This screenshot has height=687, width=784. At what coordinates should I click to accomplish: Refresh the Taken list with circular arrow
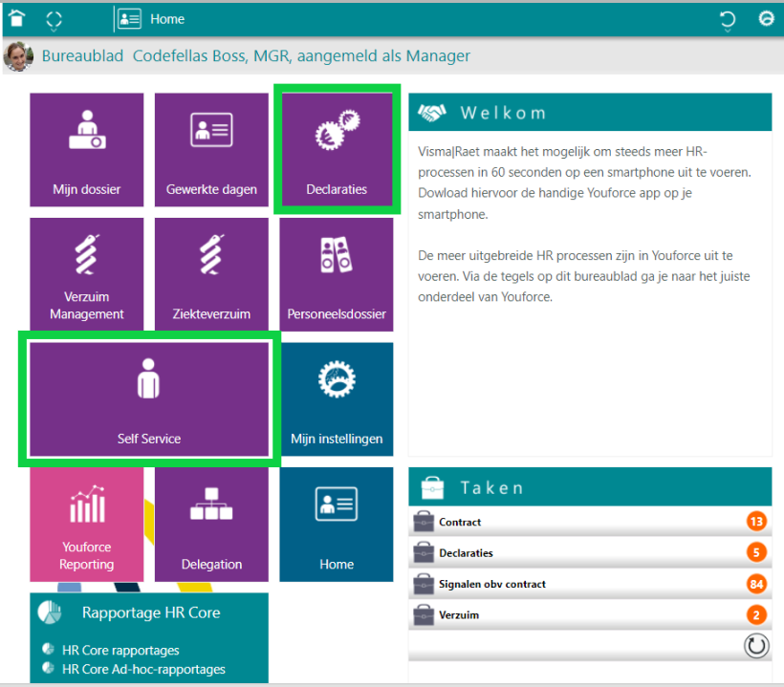[x=756, y=646]
